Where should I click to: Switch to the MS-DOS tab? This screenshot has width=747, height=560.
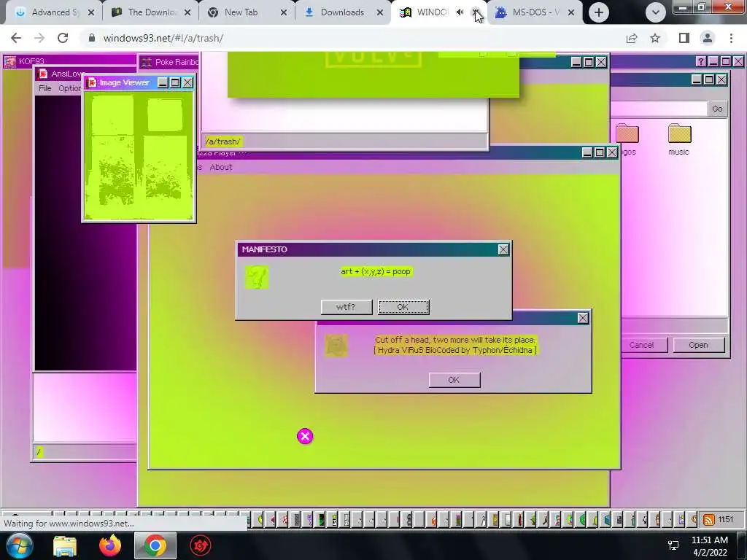pos(535,12)
